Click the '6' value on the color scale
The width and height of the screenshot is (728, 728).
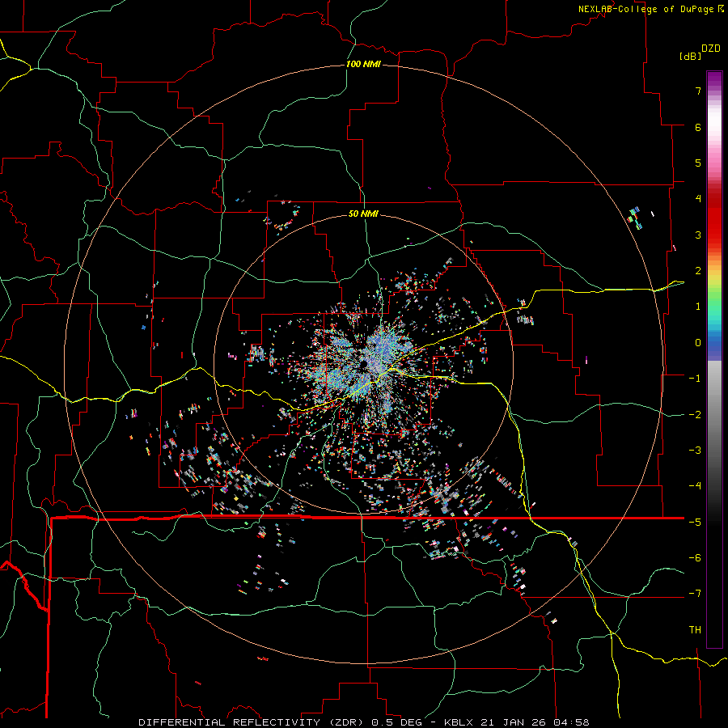(698, 127)
